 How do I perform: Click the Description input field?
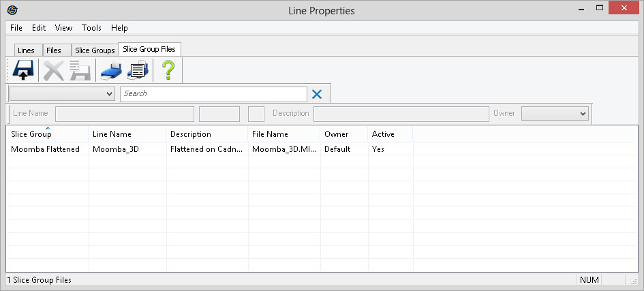click(401, 113)
